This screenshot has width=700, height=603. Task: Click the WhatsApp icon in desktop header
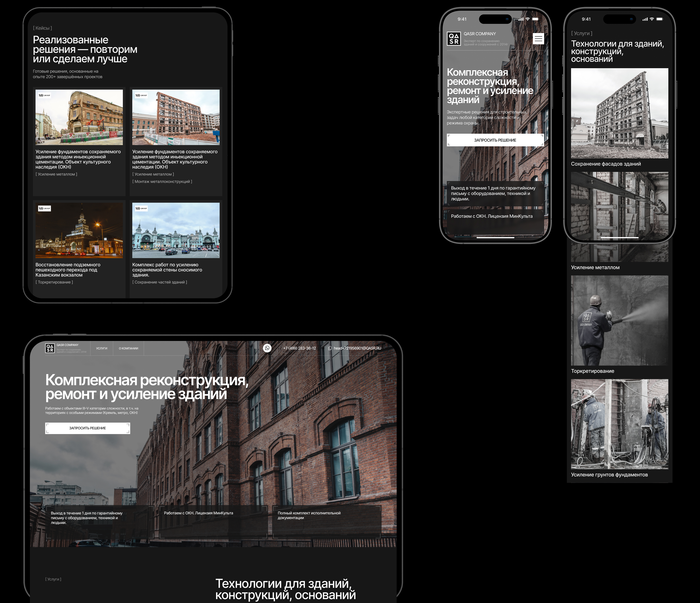pyautogui.click(x=267, y=348)
